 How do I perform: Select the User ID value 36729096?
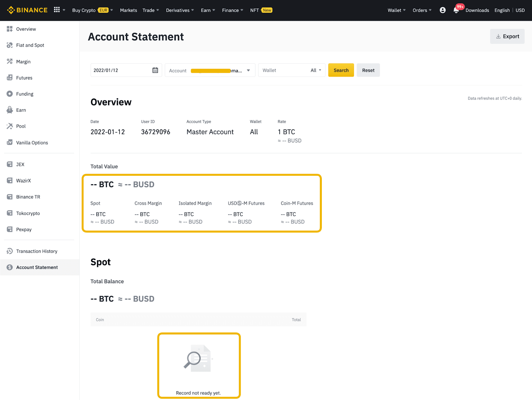pos(156,132)
